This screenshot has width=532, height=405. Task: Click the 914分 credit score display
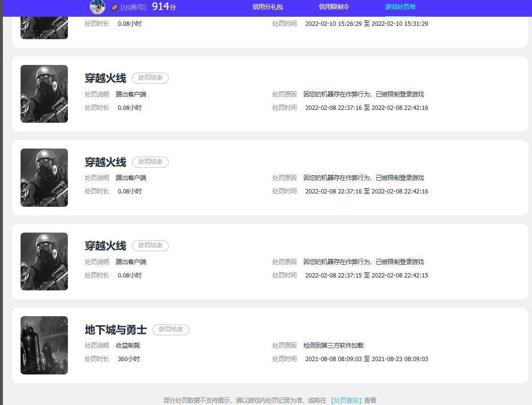point(163,7)
